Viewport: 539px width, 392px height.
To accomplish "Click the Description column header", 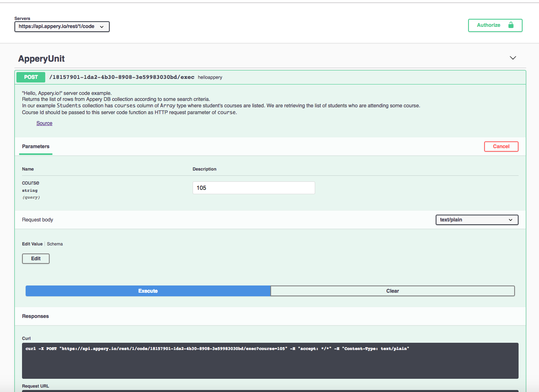I will click(204, 169).
